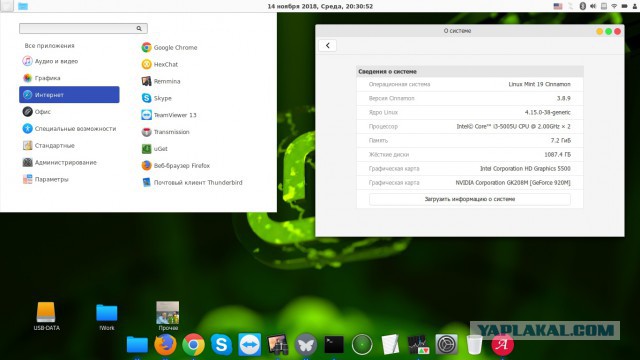Launch uGet download manager
Viewport: 640px width, 360px height.
(x=154, y=149)
